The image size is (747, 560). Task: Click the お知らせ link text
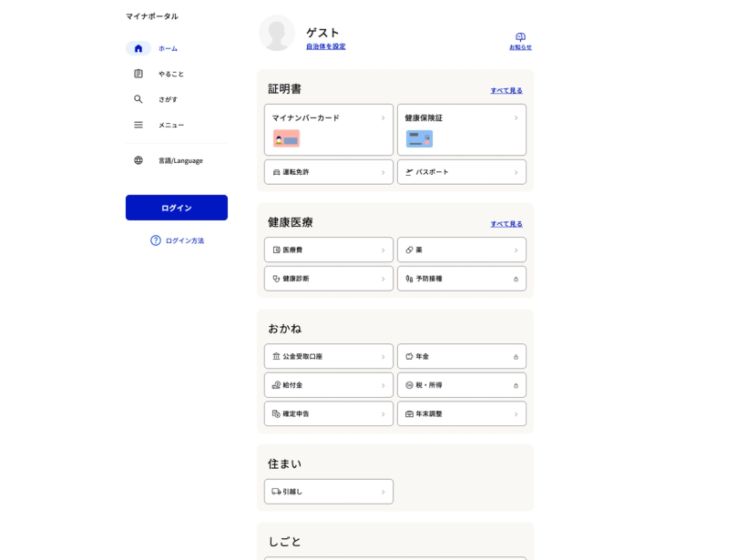[x=520, y=47]
